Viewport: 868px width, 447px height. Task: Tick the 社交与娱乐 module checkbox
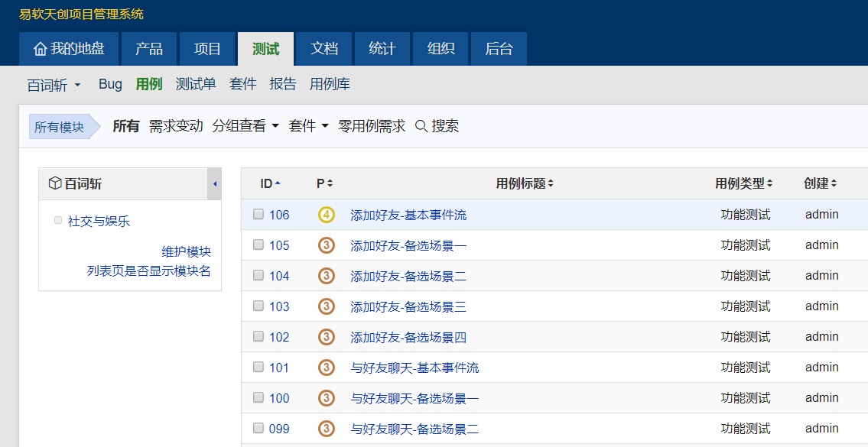click(x=58, y=220)
